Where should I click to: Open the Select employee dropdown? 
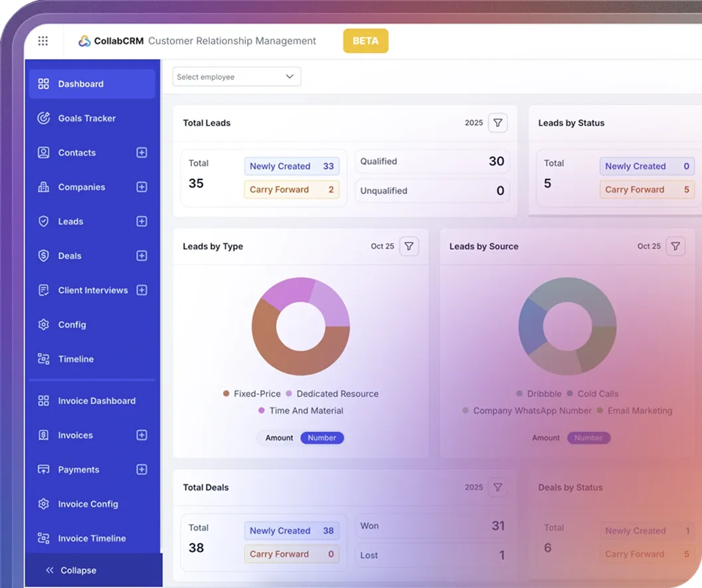236,76
